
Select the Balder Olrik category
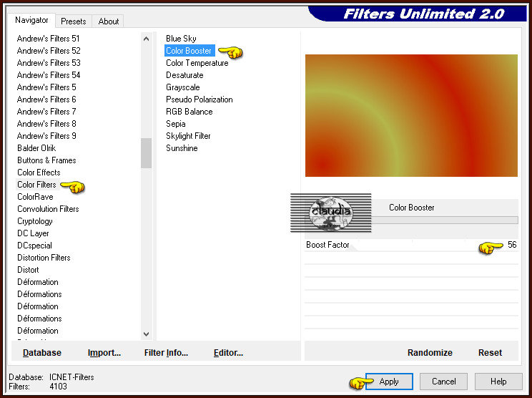(x=36, y=148)
